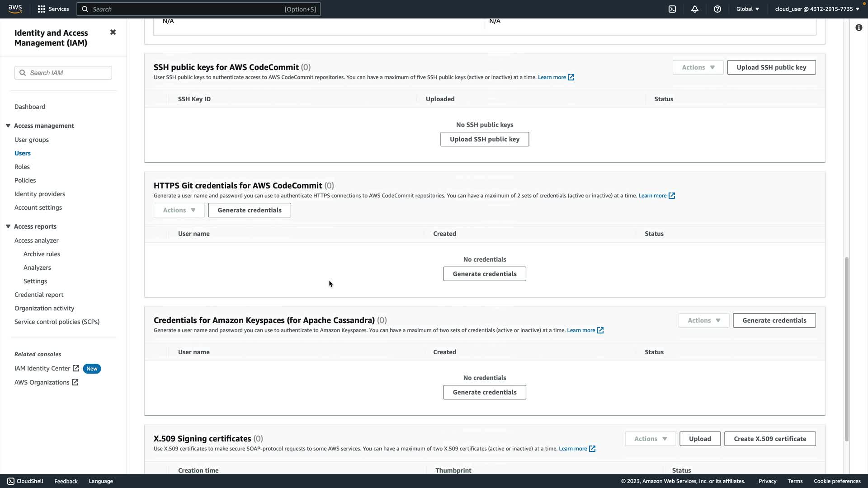This screenshot has height=488, width=868.
Task: Click the page vertical scrollbar
Action: (847, 348)
